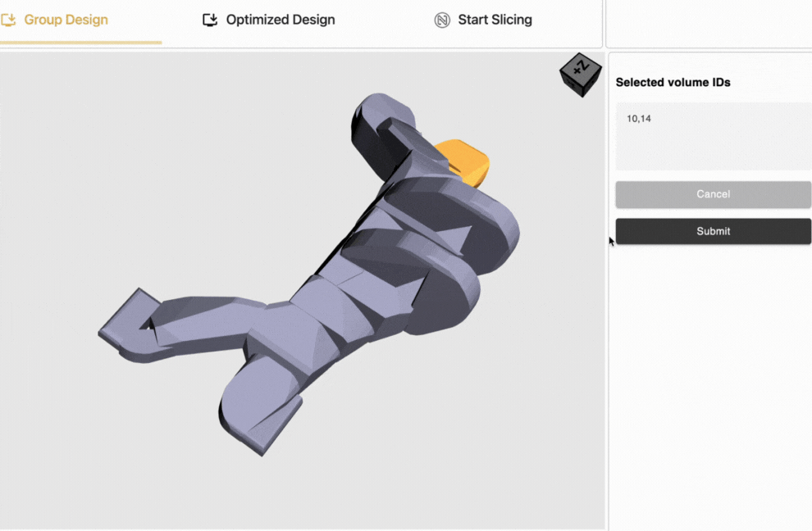
Task: Switch to the Group Design tab
Action: [66, 20]
